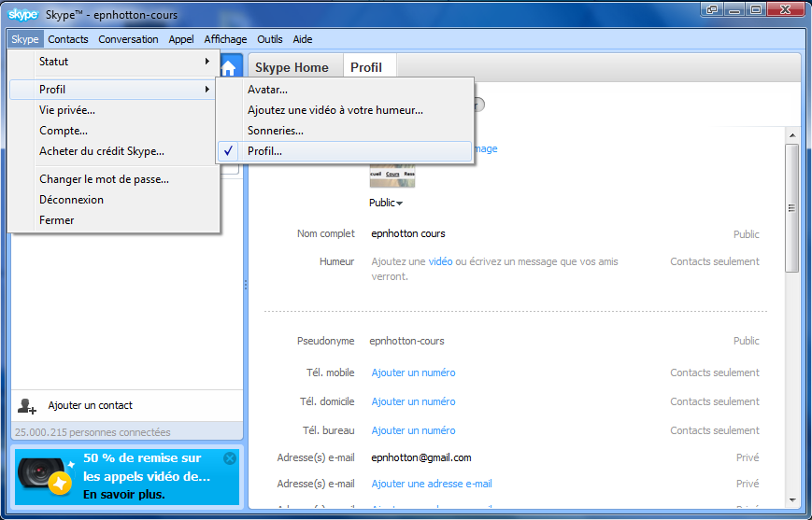Open the Aide menu
The width and height of the screenshot is (812, 520).
click(x=303, y=39)
